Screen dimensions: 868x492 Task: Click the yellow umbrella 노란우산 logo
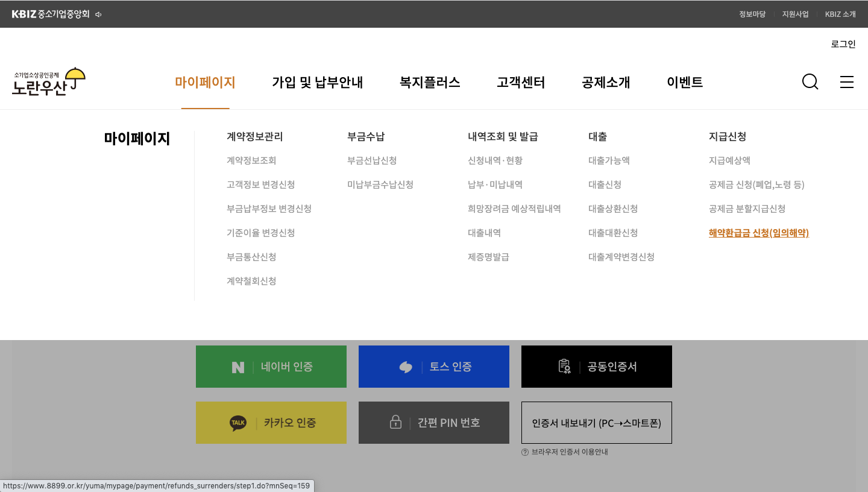pyautogui.click(x=48, y=81)
